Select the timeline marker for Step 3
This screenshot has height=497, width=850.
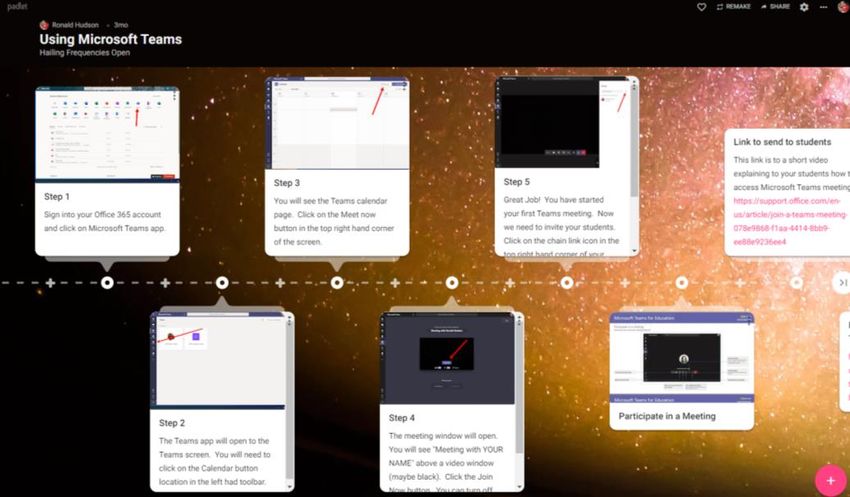pos(337,282)
